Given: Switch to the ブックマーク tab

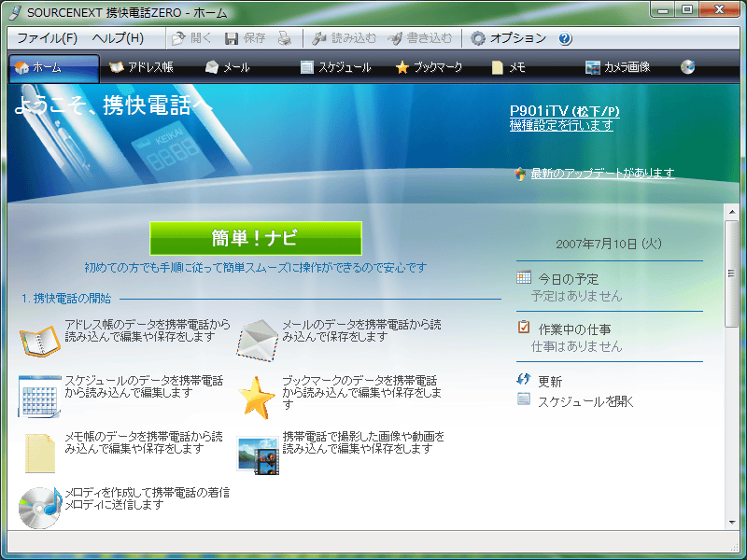Looking at the screenshot, I should click(x=429, y=67).
